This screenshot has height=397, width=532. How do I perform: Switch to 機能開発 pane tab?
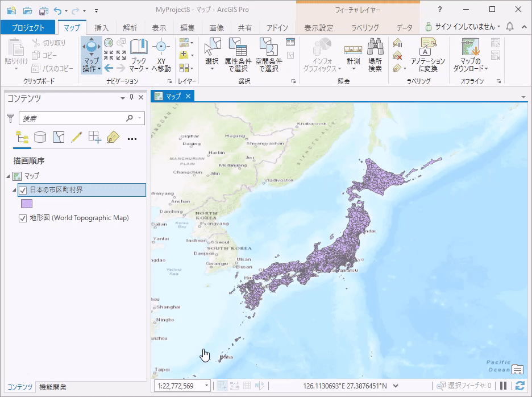53,387
